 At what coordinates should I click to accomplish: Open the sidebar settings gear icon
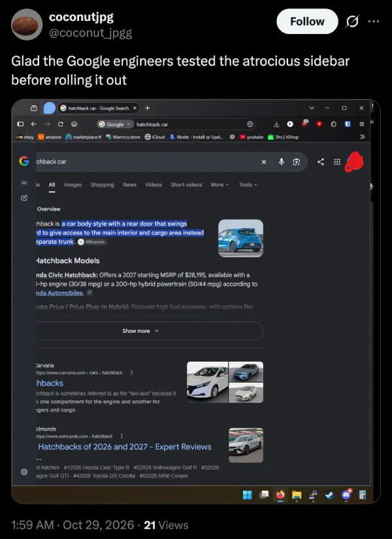(x=24, y=472)
